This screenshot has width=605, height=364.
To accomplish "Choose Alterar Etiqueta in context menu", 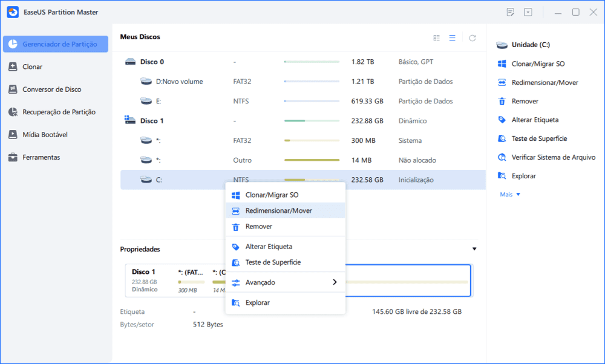I will pos(285,246).
